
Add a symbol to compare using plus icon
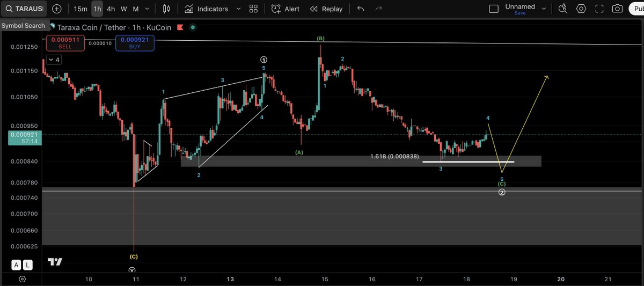57,9
